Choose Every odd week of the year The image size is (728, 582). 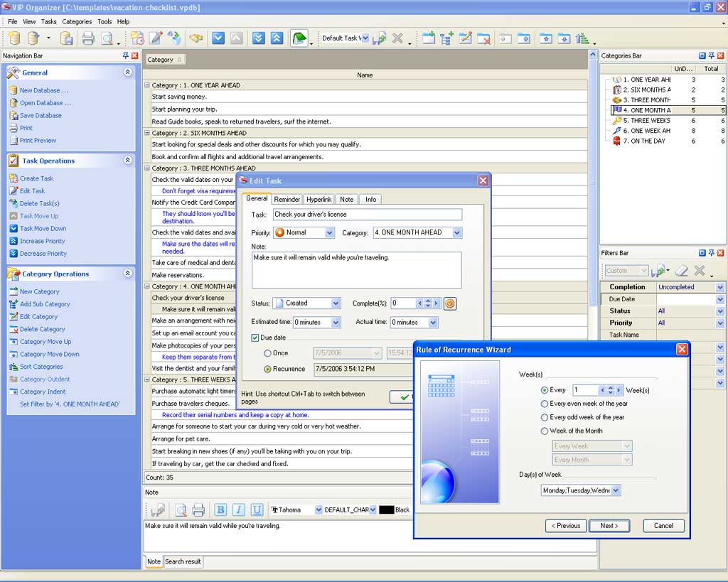545,417
